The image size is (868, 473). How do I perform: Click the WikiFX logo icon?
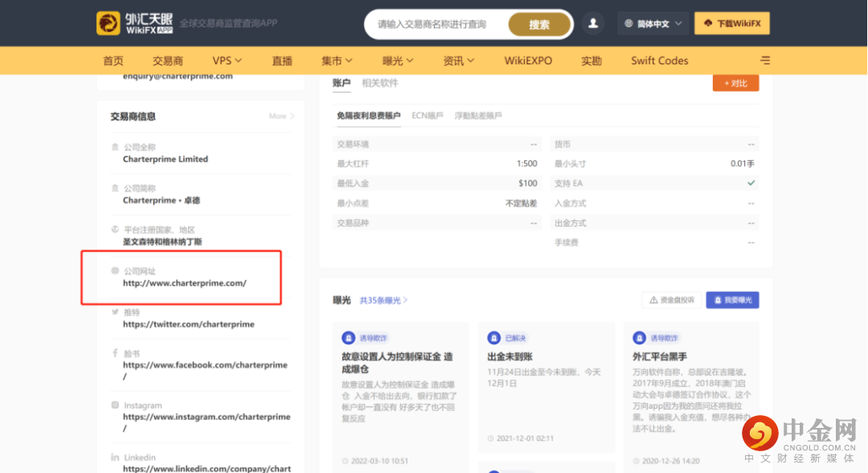pyautogui.click(x=108, y=23)
